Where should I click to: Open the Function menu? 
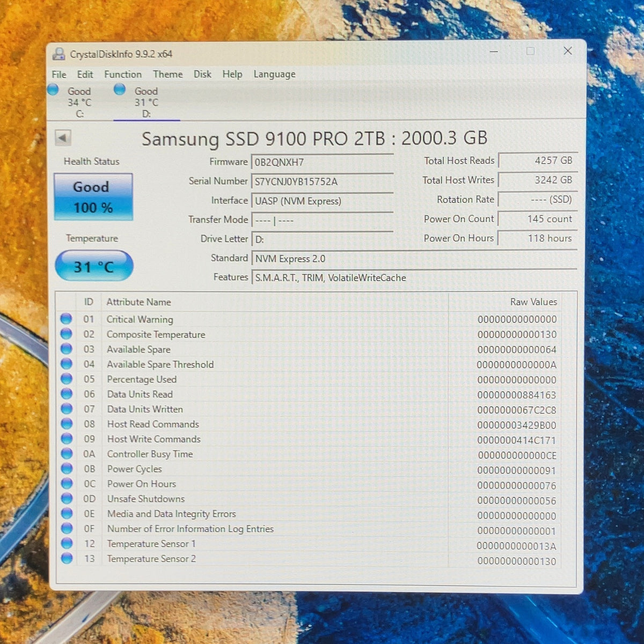[123, 75]
